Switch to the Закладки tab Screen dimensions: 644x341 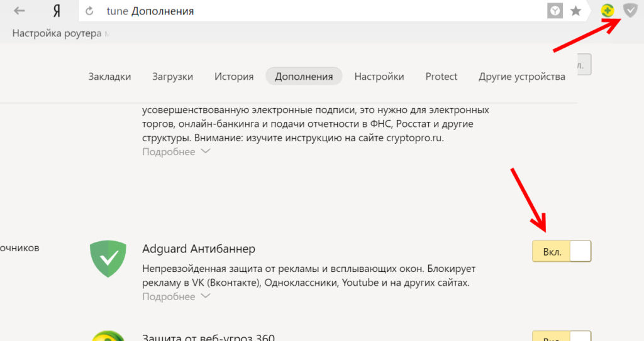[109, 77]
